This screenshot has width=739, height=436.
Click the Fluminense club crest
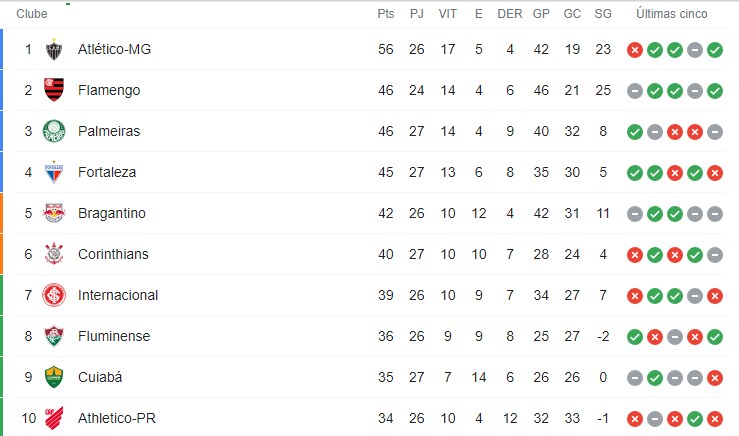pos(54,336)
